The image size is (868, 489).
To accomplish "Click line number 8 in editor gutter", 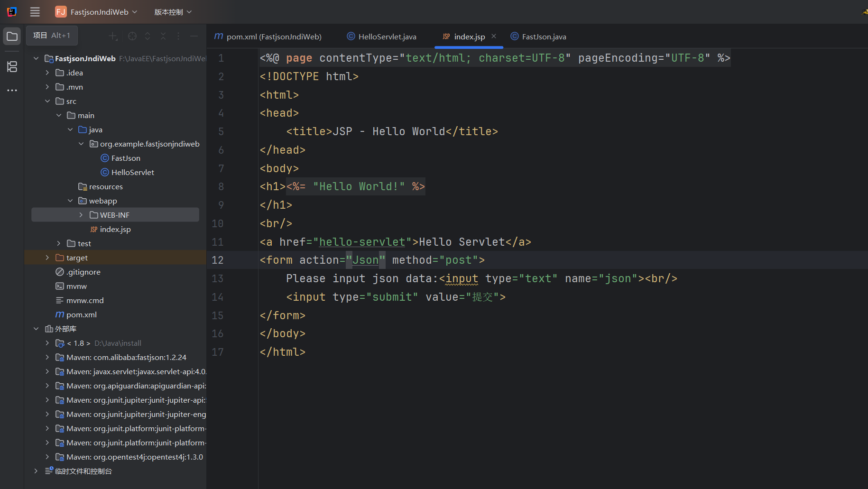I will pyautogui.click(x=221, y=186).
